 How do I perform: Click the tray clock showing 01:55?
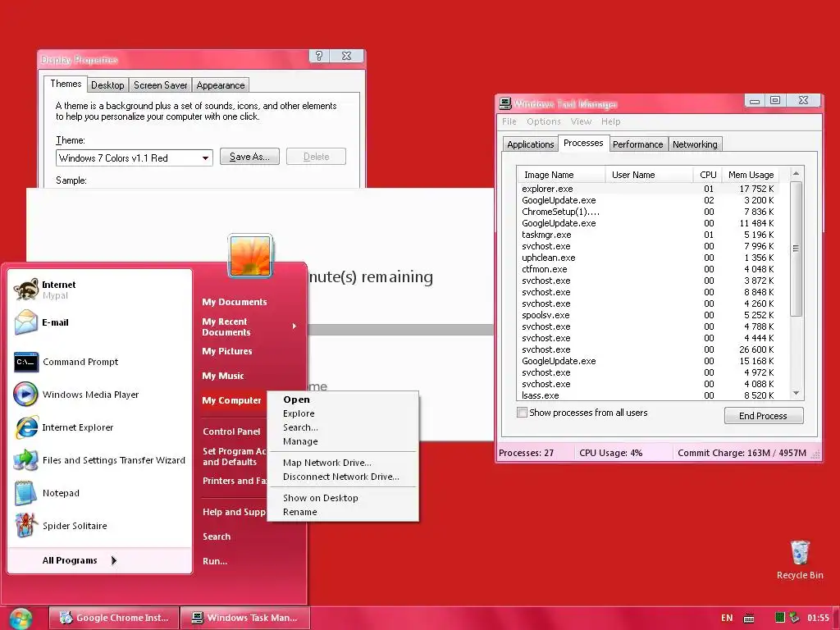click(818, 618)
